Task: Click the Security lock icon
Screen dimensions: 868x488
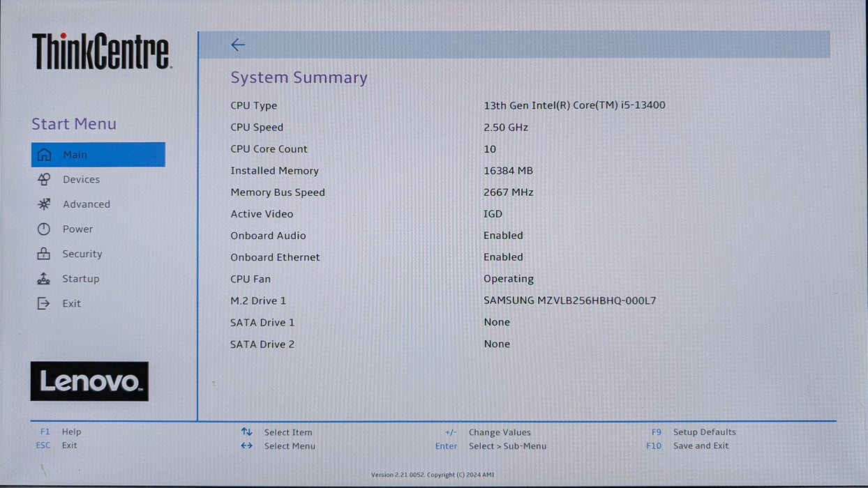Action: [44, 254]
